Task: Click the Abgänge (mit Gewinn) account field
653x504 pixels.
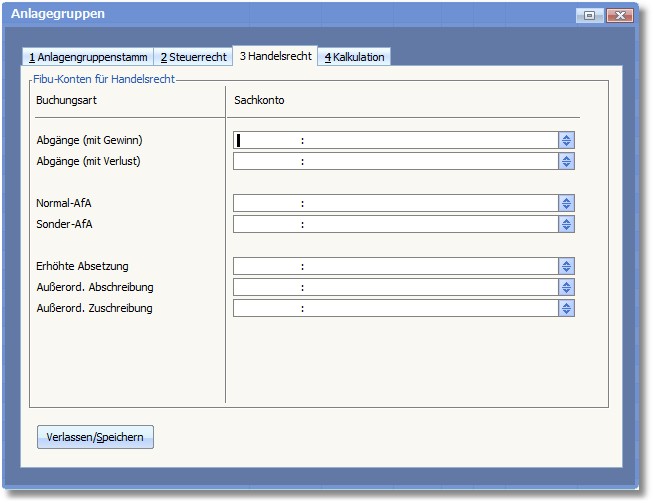Action: [395, 140]
